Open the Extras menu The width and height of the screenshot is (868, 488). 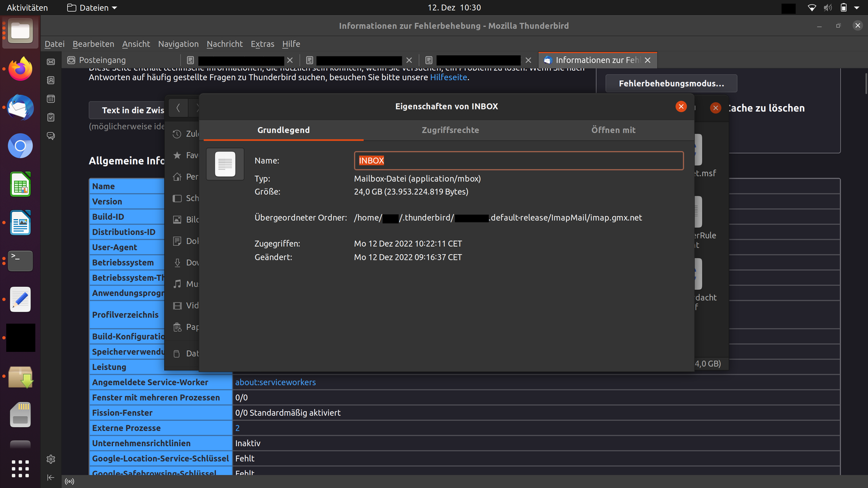(x=262, y=44)
